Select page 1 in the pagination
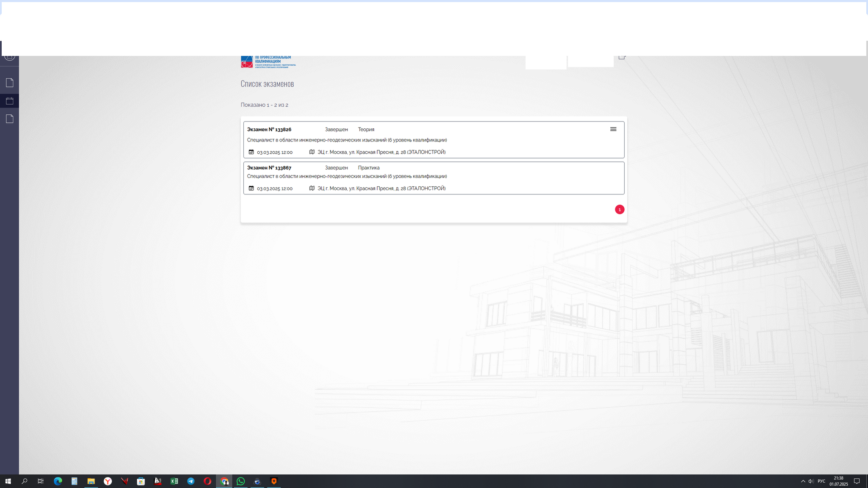 coord(619,210)
